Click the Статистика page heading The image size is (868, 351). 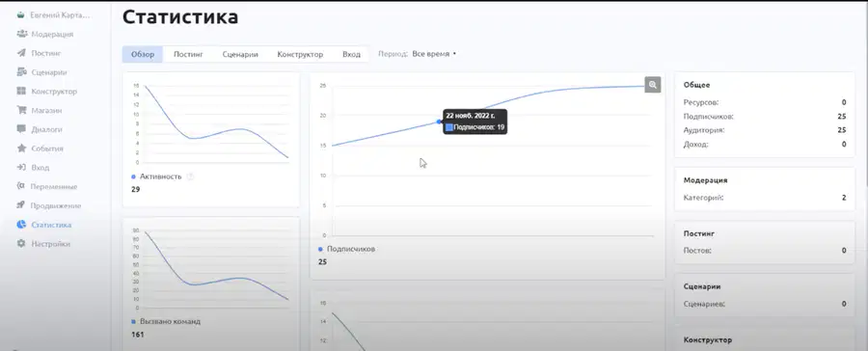click(180, 16)
